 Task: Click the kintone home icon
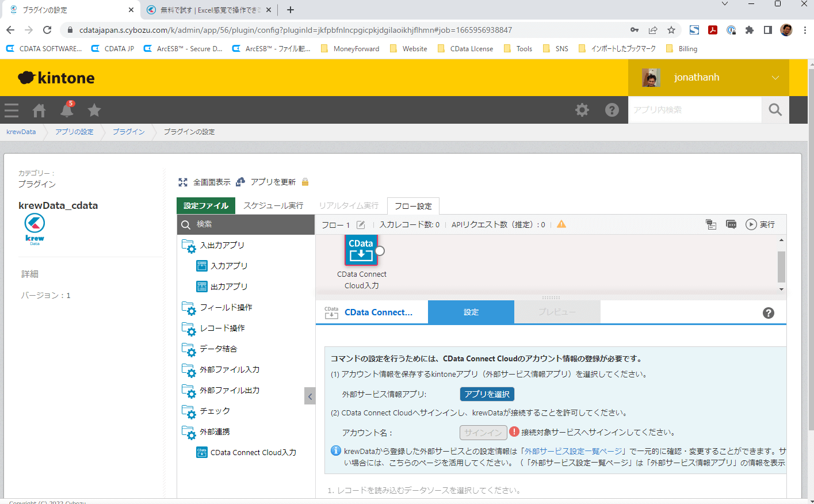coord(39,110)
